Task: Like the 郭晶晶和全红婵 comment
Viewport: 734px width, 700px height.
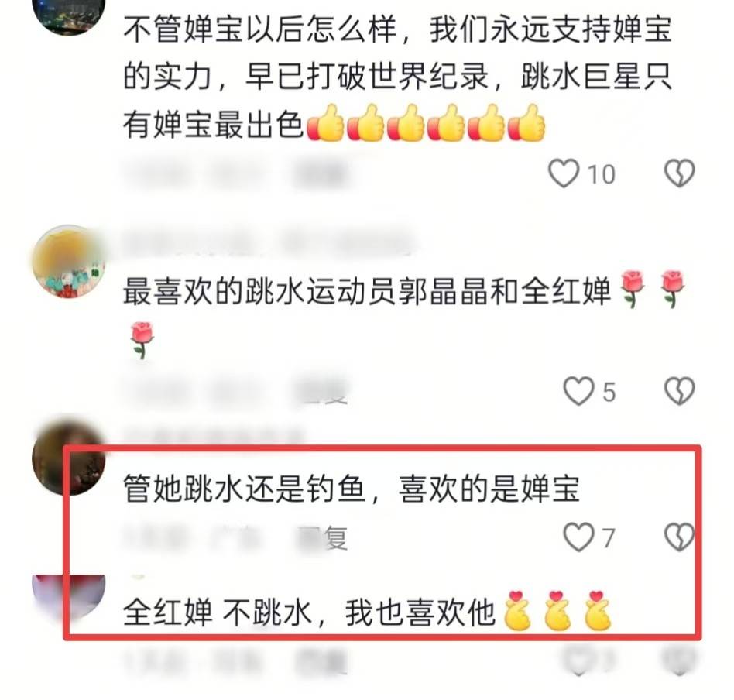Action: [x=578, y=392]
